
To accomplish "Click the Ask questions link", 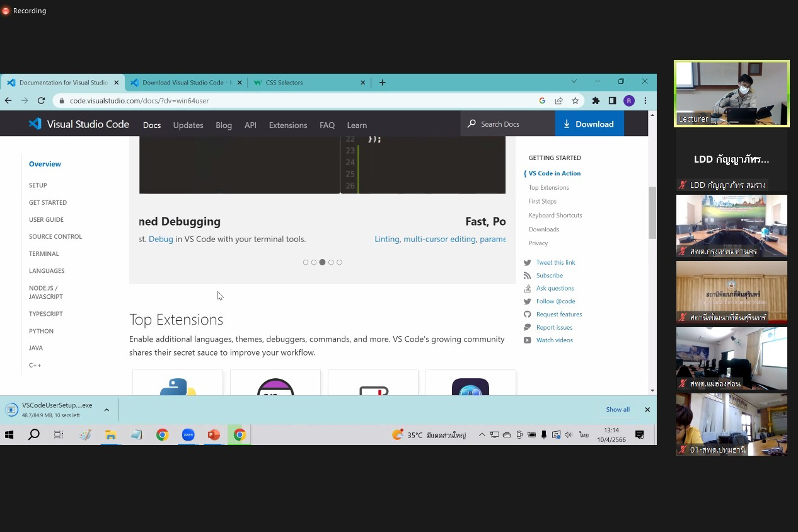I will pyautogui.click(x=555, y=288).
